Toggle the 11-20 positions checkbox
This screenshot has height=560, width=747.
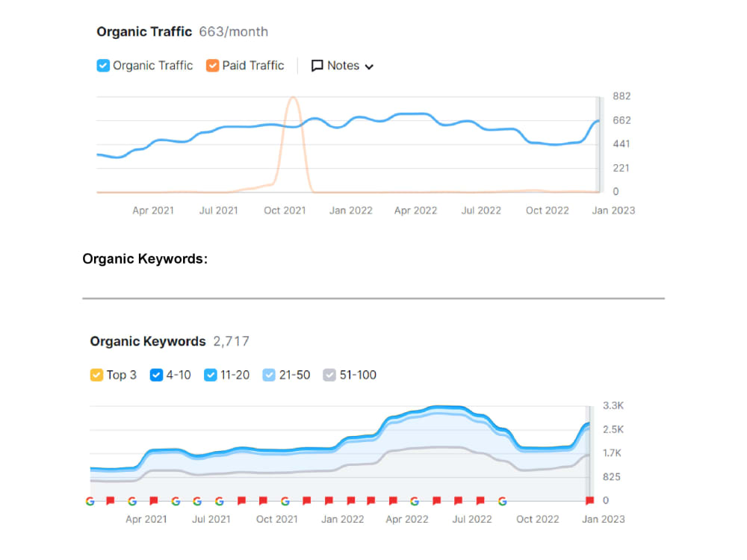[x=210, y=376]
